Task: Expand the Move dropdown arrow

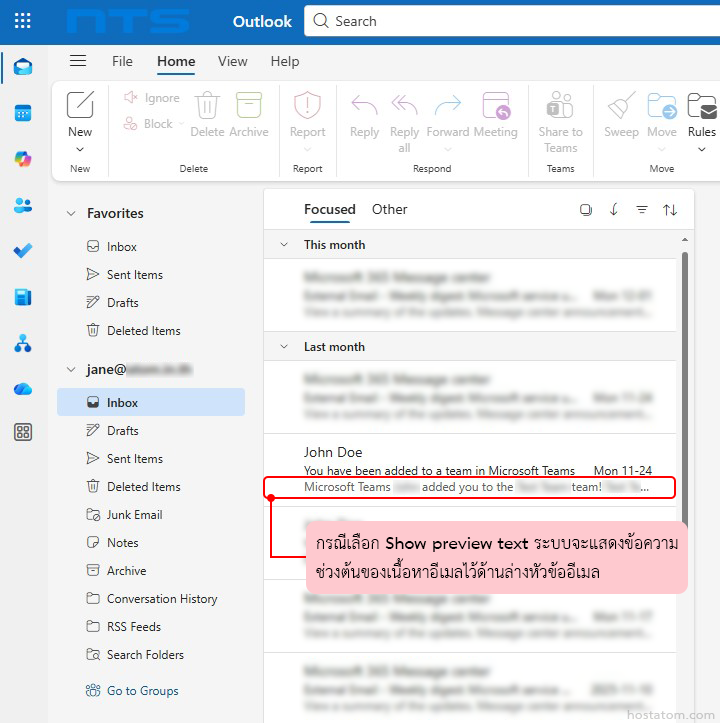Action: click(x=662, y=149)
